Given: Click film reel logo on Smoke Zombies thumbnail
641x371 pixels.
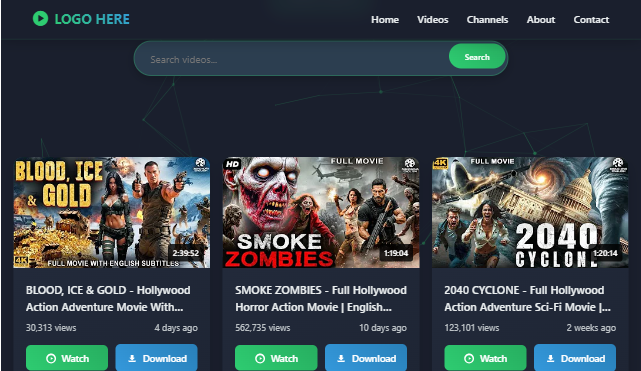Looking at the screenshot, I should point(410,164).
